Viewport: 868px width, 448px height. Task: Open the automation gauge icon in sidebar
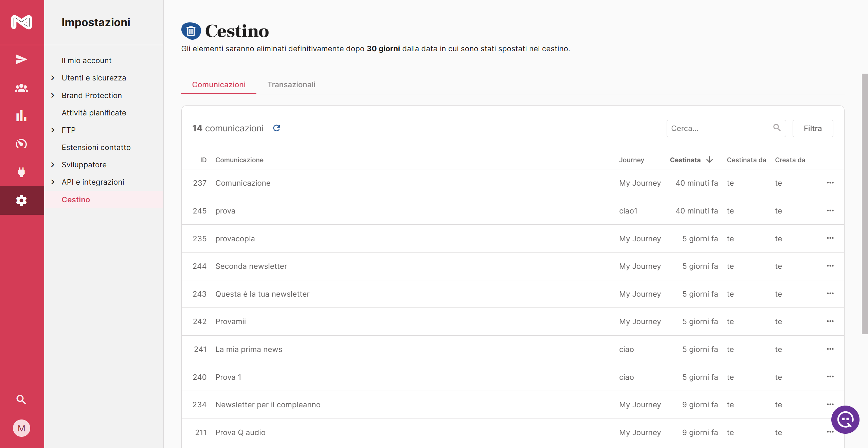[x=21, y=144]
